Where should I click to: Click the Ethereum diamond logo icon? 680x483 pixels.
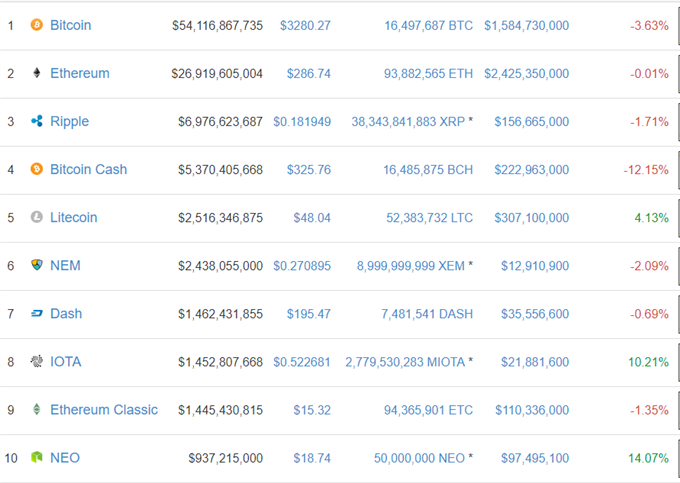pos(36,73)
